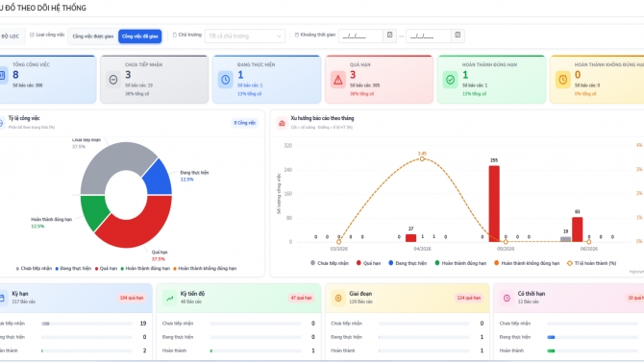Click the 'Có thời hạn' clock icon

pyautogui.click(x=507, y=298)
